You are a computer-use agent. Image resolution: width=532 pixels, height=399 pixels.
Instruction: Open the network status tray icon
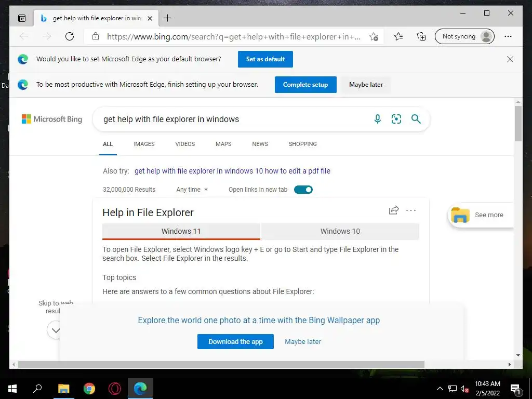[453, 389]
